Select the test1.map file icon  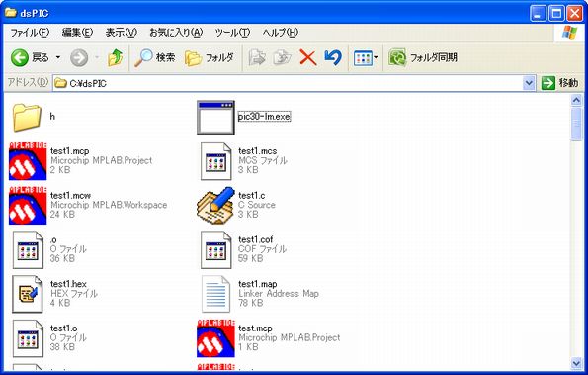(215, 294)
